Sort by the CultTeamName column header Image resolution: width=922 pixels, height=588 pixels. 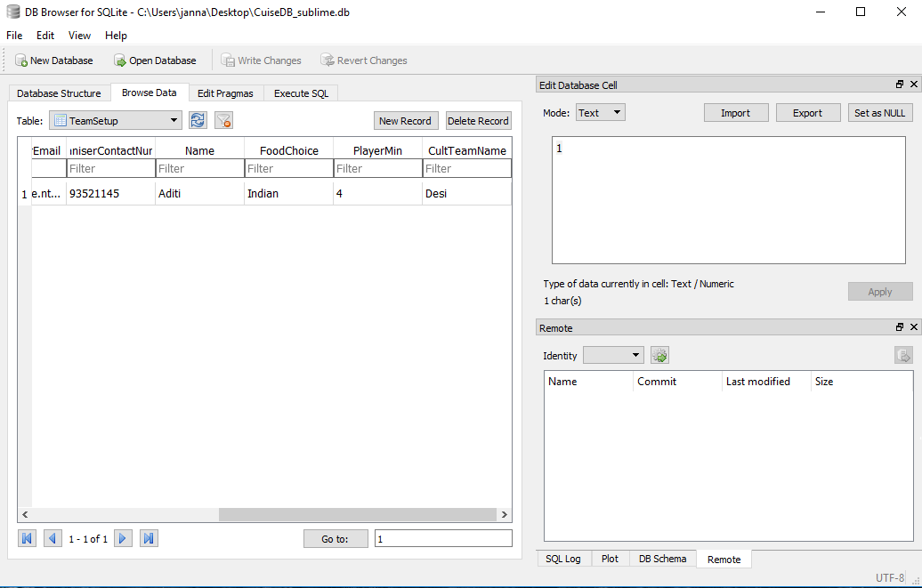[467, 150]
